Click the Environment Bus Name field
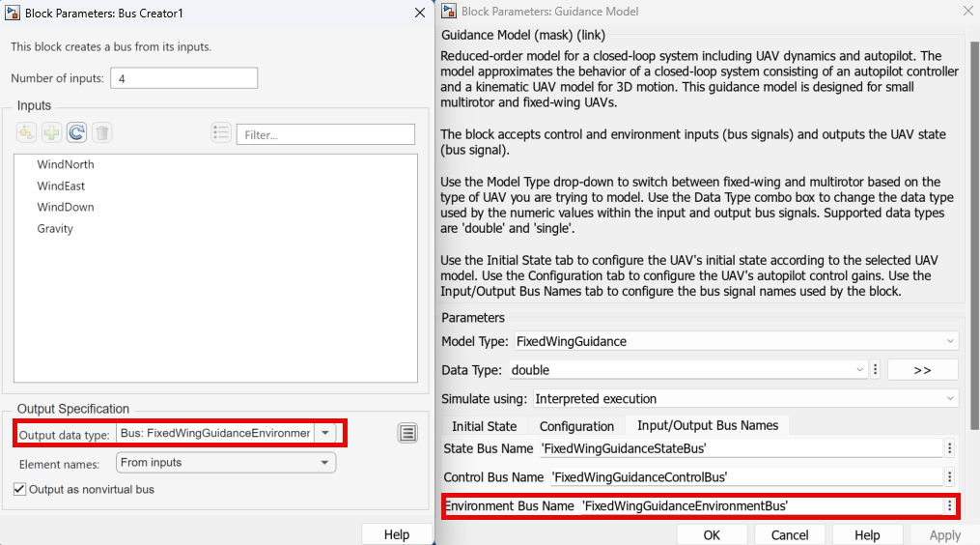This screenshot has width=980, height=545. tap(761, 505)
